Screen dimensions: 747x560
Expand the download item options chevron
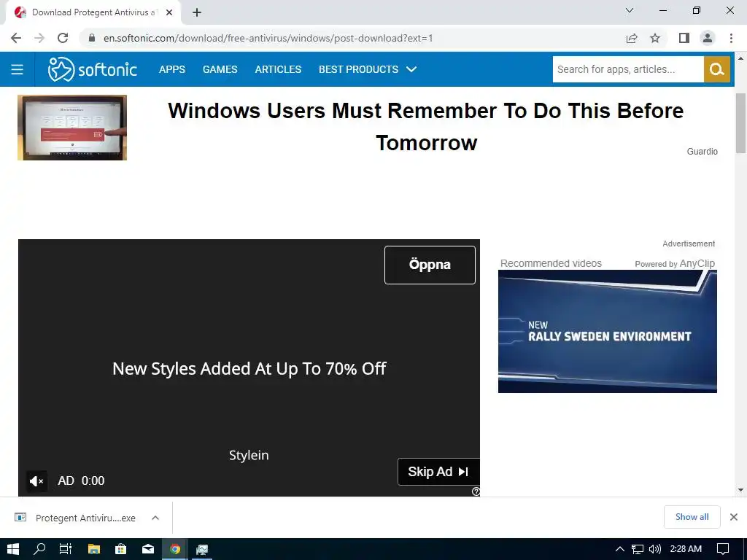pos(155,518)
